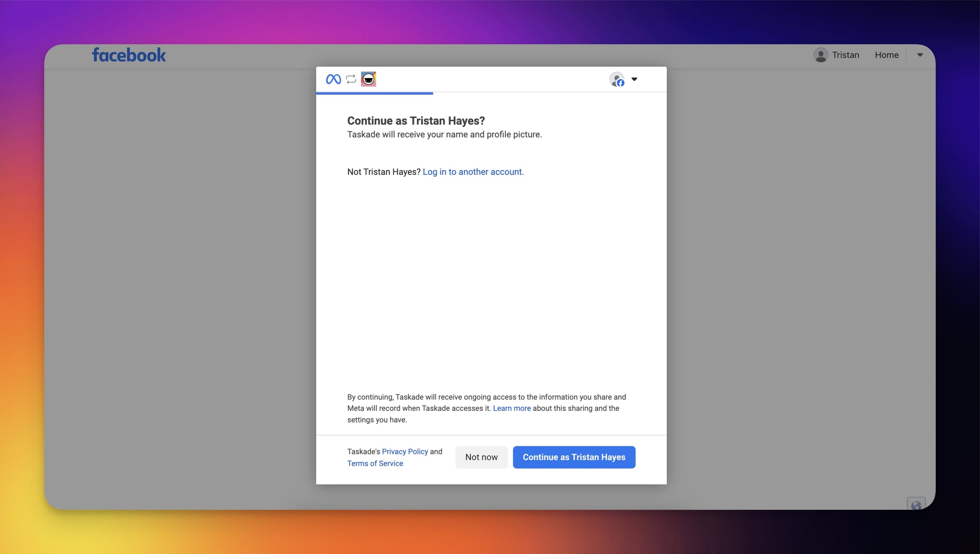This screenshot has height=554, width=980.
Task: Click the Taskade app icon
Action: pos(368,79)
